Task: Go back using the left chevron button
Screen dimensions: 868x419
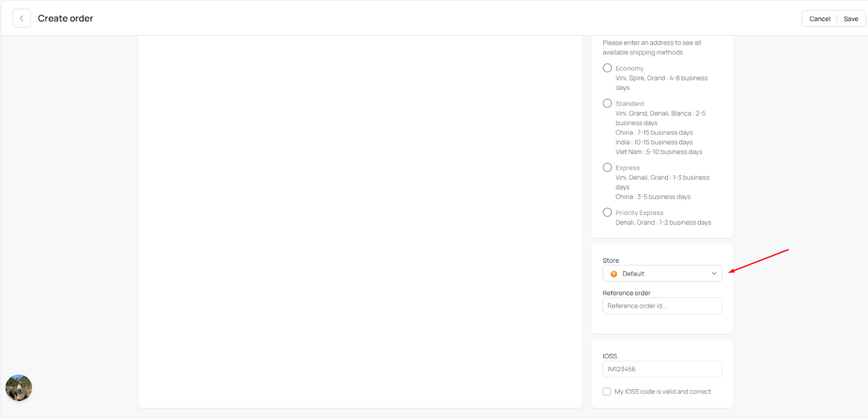Action: (21, 18)
